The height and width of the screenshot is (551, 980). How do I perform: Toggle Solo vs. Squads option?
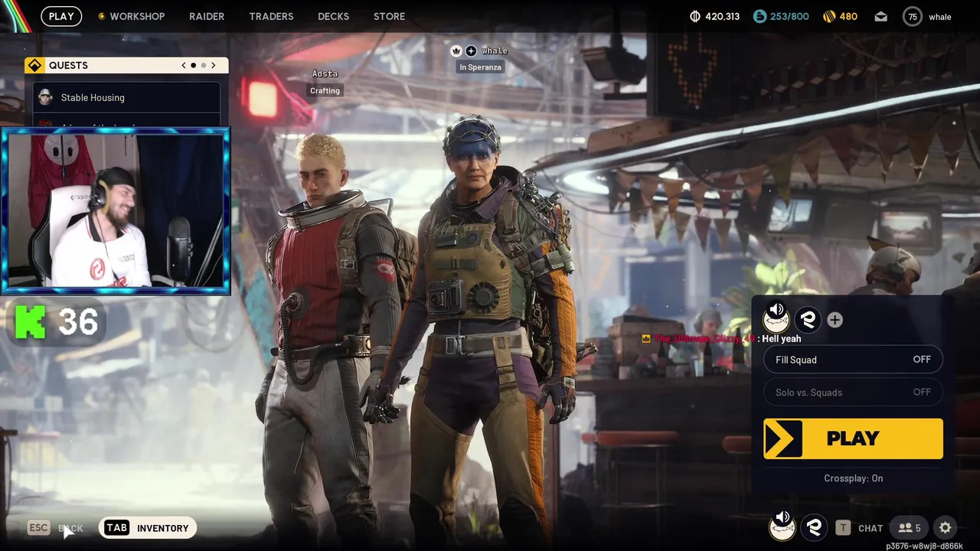pyautogui.click(x=853, y=392)
